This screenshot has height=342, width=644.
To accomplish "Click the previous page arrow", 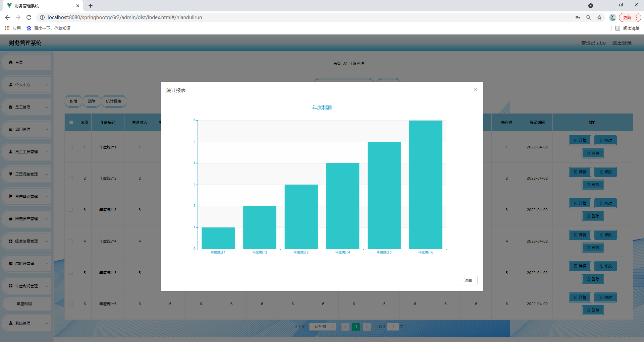I will pyautogui.click(x=345, y=327).
